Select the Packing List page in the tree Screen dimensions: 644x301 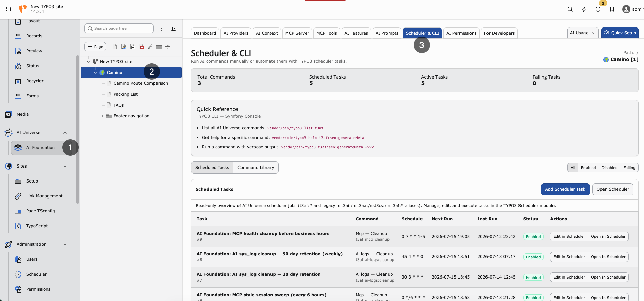point(126,94)
